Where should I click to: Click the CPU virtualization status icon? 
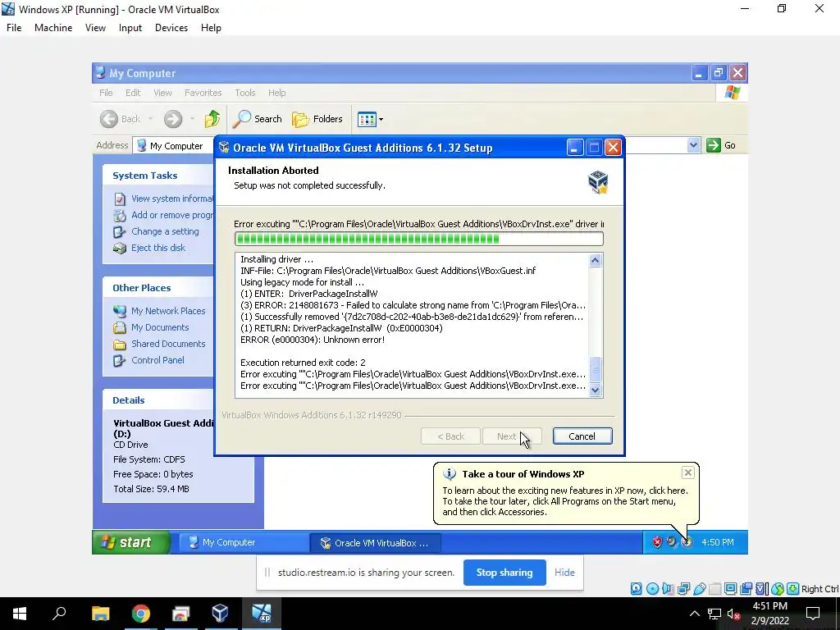(x=761, y=589)
